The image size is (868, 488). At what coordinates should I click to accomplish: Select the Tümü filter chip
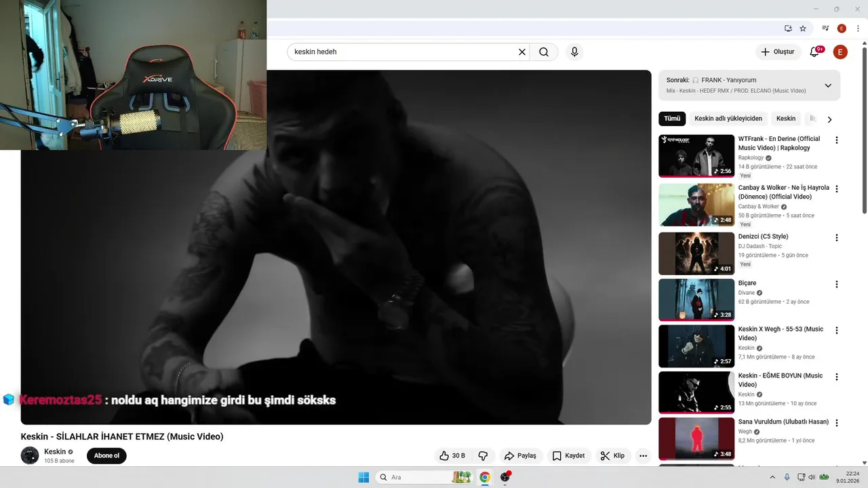point(672,119)
